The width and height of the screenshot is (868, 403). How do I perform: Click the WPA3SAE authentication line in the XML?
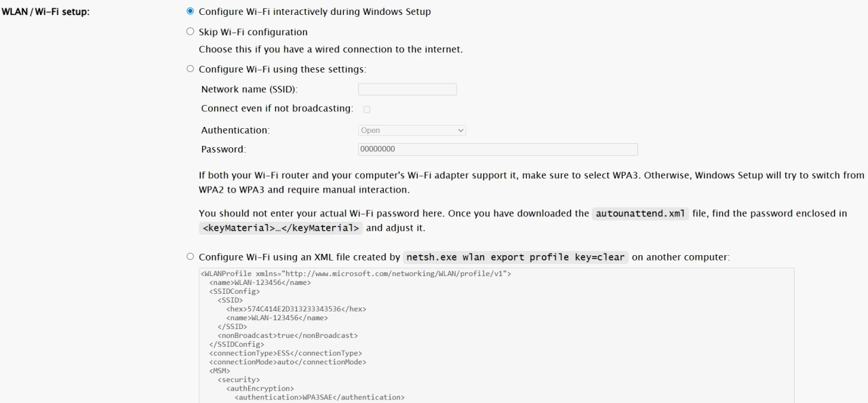319,398
